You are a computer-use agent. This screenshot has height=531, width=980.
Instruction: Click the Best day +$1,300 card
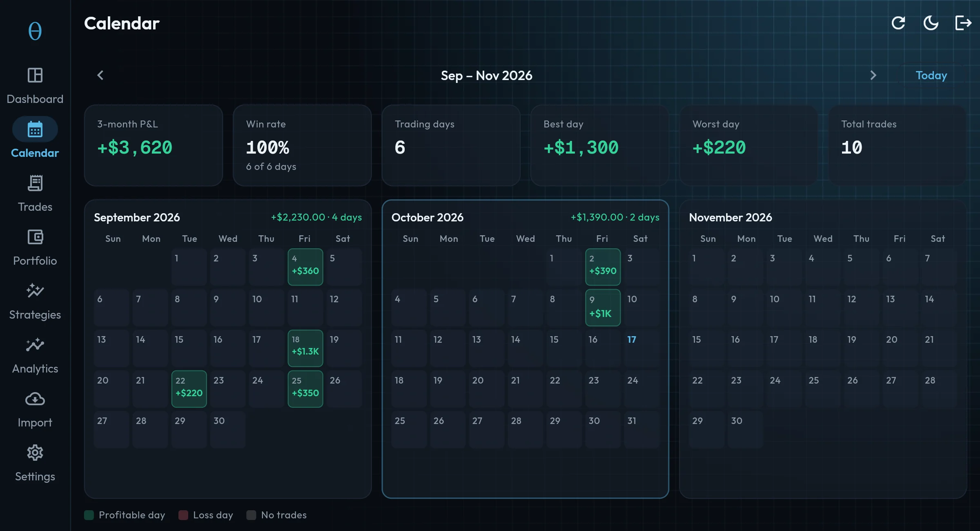coord(599,145)
